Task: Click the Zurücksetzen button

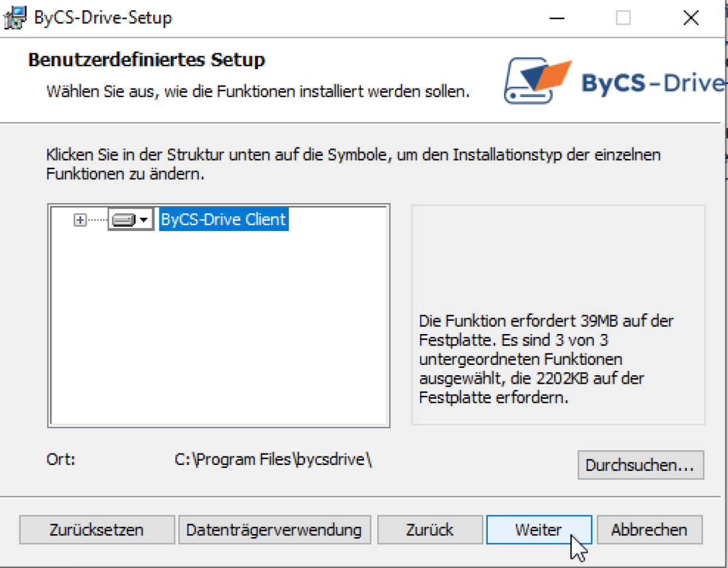Action: coord(96,530)
